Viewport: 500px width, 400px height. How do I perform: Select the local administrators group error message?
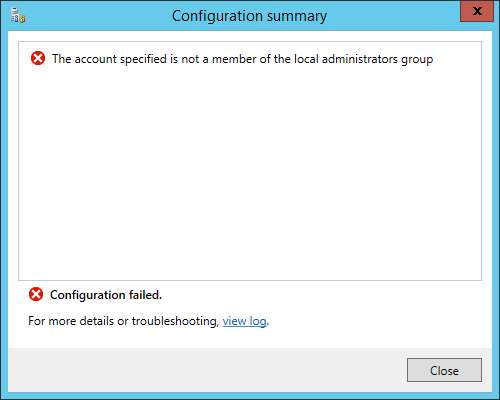[242, 59]
